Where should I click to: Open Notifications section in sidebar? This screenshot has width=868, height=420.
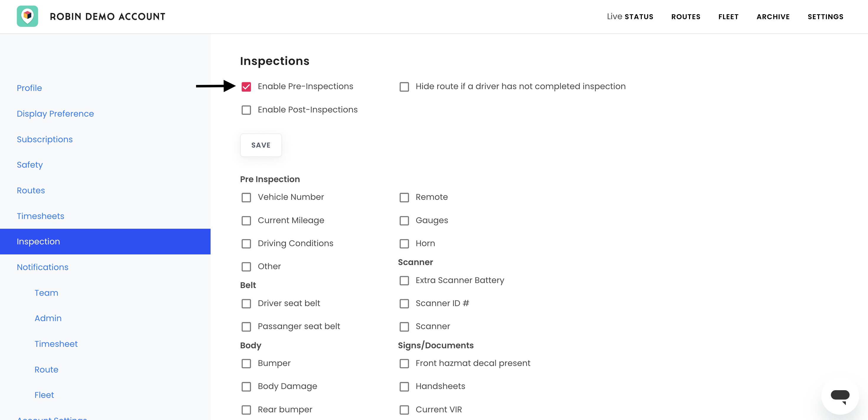click(43, 267)
